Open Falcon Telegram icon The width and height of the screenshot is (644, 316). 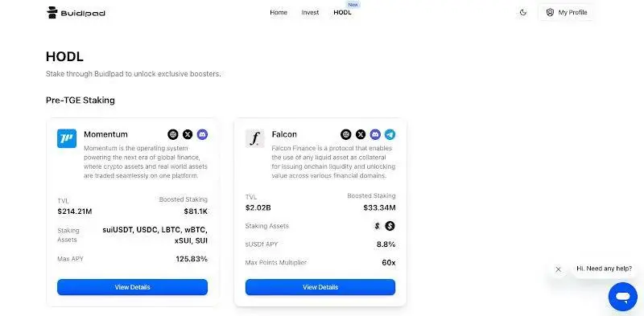[390, 134]
